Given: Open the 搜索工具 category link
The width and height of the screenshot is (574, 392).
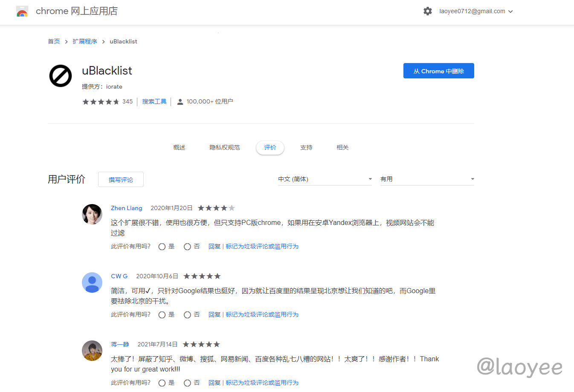Looking at the screenshot, I should click(154, 102).
